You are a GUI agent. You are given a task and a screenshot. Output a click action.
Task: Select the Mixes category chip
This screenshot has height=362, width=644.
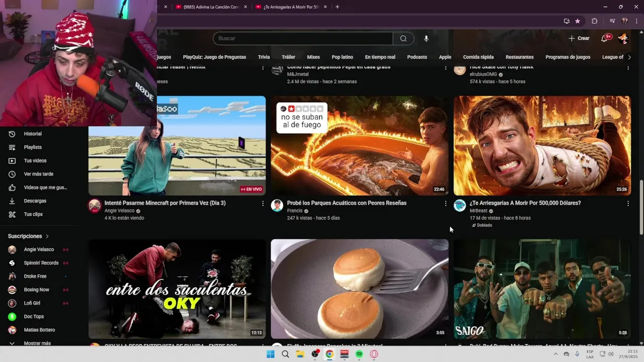tap(313, 57)
